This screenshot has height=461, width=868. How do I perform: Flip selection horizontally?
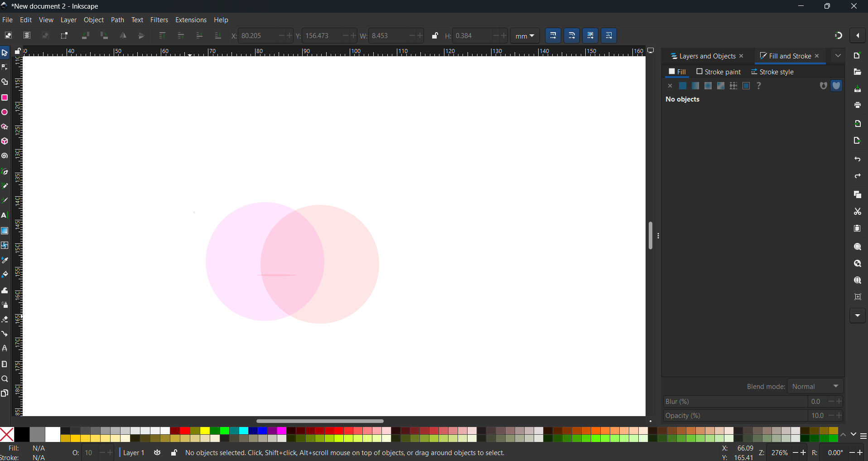click(x=123, y=35)
